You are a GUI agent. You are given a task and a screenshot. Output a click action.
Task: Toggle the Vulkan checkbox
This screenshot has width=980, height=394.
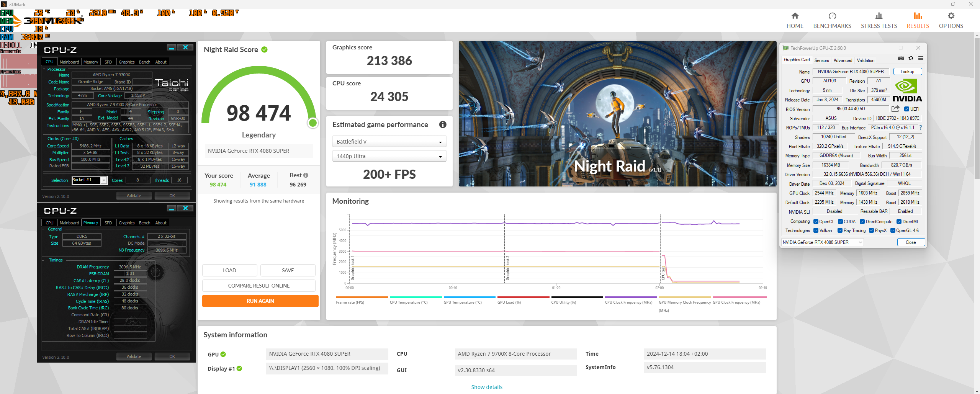pyautogui.click(x=816, y=231)
